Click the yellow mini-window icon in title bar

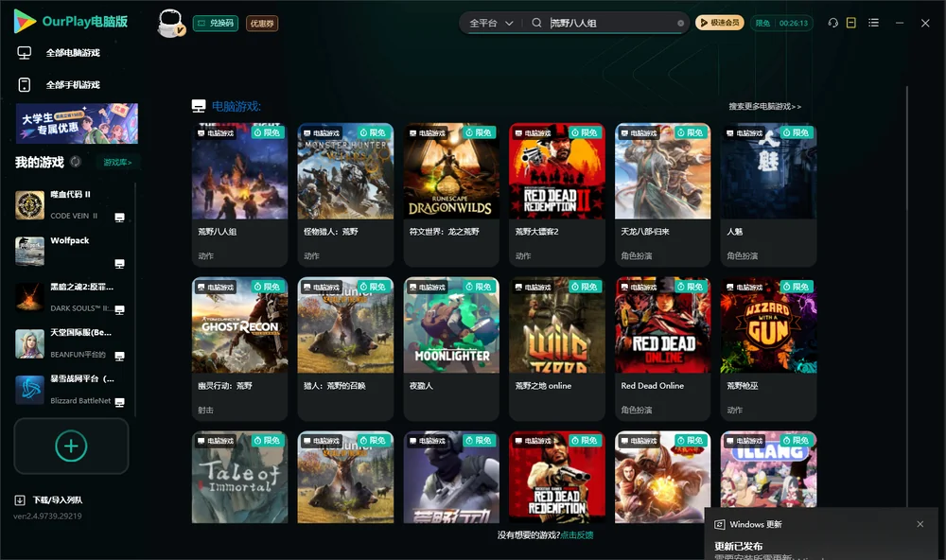(851, 23)
